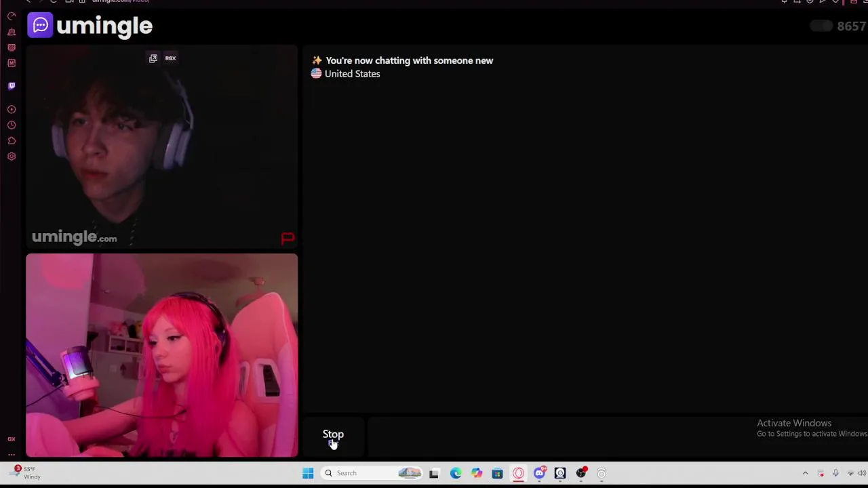Open the History clock icon in sidebar

point(12,125)
